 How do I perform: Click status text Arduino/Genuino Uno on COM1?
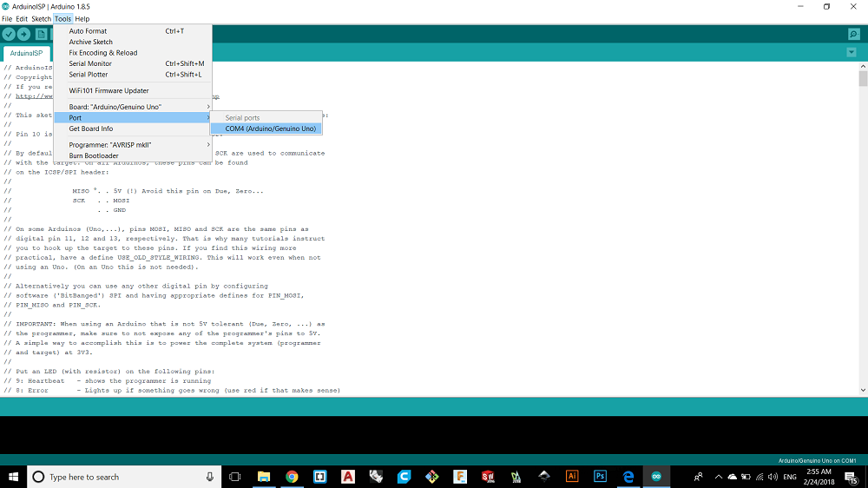point(817,461)
